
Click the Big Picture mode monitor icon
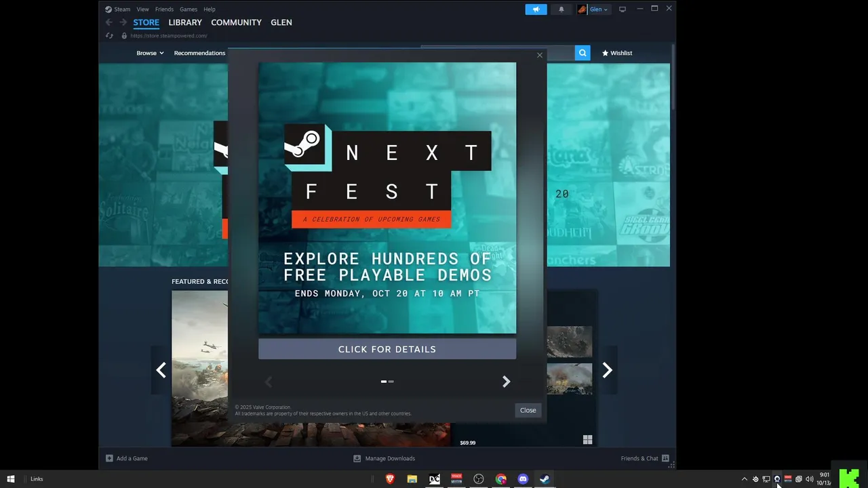click(623, 9)
